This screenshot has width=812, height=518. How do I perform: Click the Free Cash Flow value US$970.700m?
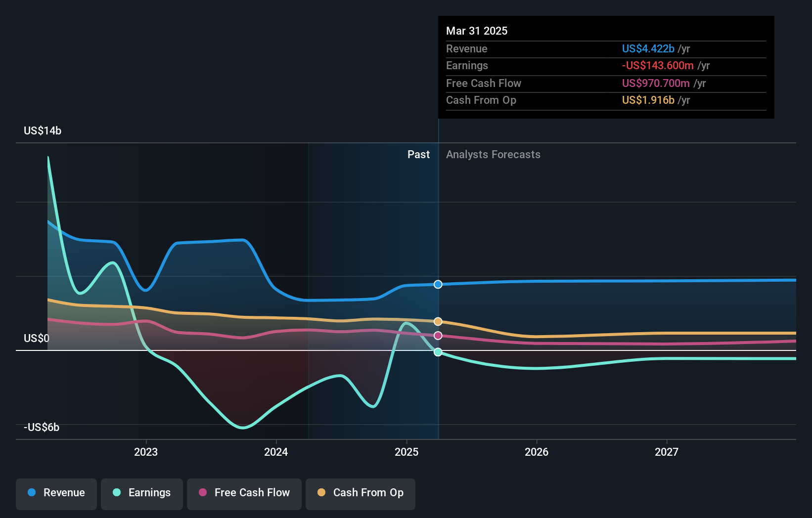(656, 84)
